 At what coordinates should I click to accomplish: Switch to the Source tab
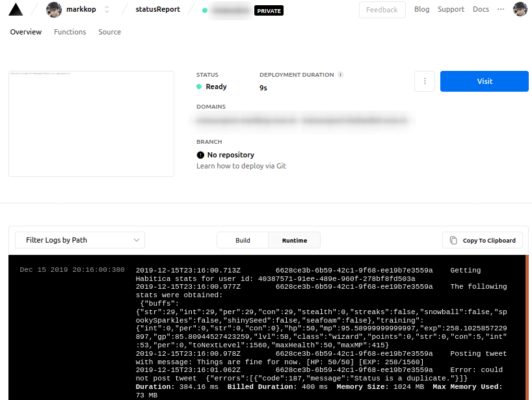point(110,32)
